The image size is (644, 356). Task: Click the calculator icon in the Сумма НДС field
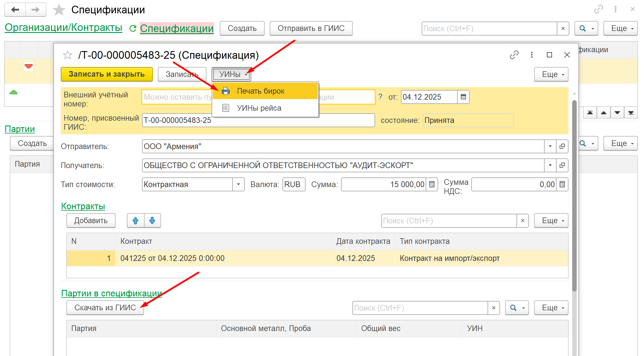point(562,184)
